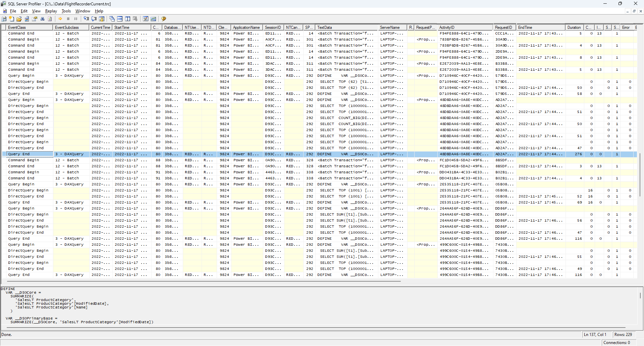Open a trace file from disk
Screen dimensions: 644x346
[19, 19]
